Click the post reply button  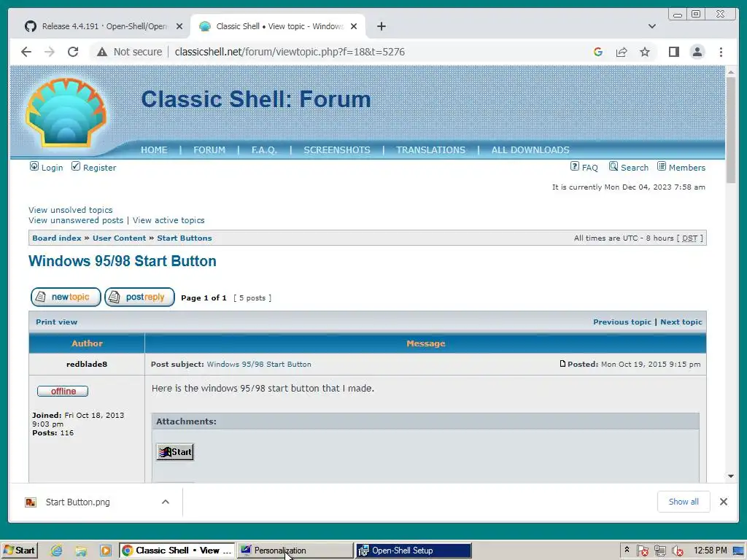coord(139,297)
